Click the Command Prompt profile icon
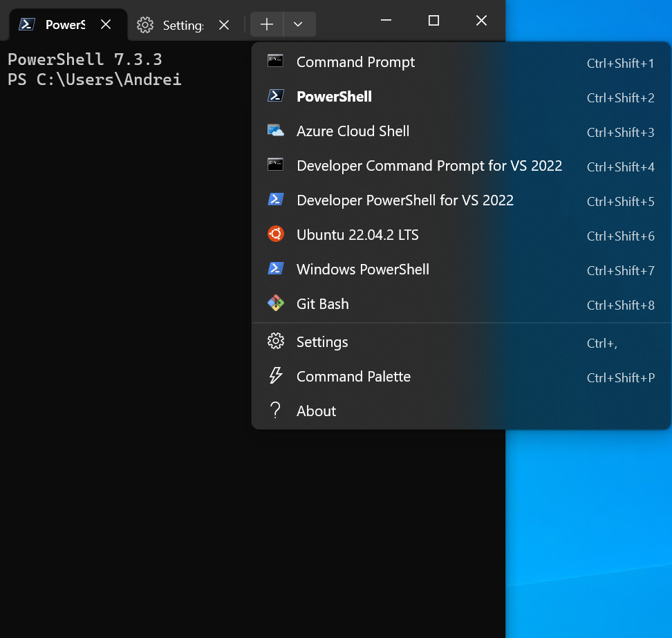The image size is (672, 638). [x=275, y=62]
